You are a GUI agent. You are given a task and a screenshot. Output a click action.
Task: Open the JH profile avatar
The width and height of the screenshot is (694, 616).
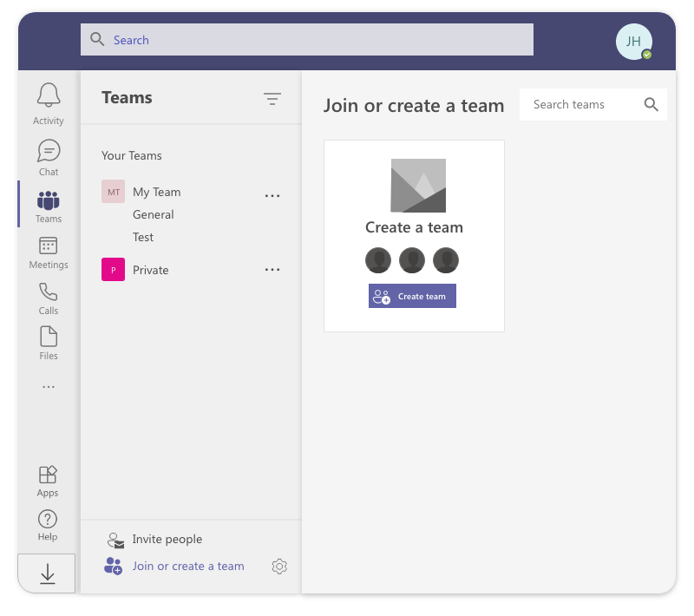click(x=634, y=42)
